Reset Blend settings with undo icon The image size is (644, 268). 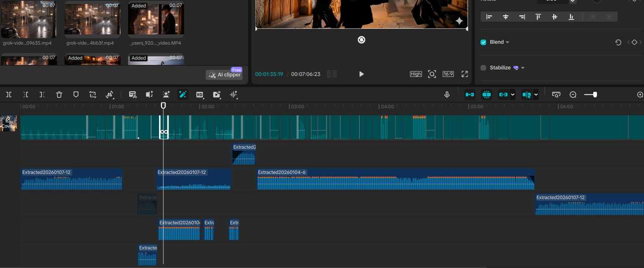618,43
